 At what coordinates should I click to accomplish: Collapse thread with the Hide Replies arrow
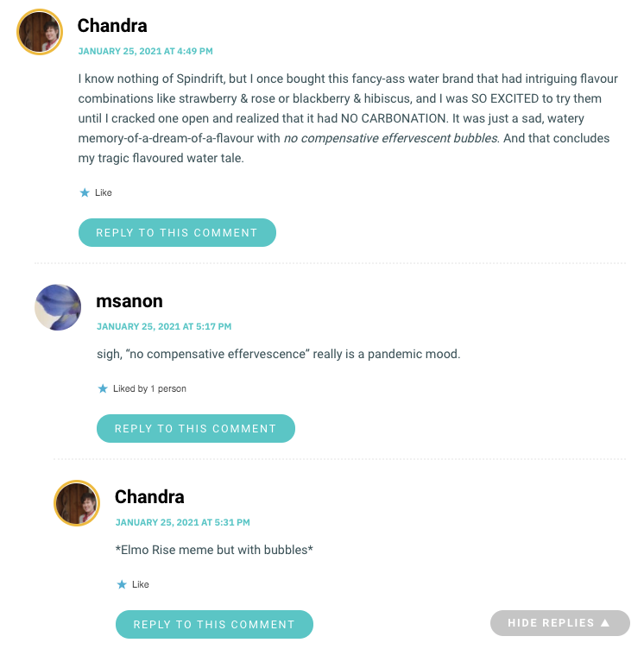pyautogui.click(x=560, y=623)
